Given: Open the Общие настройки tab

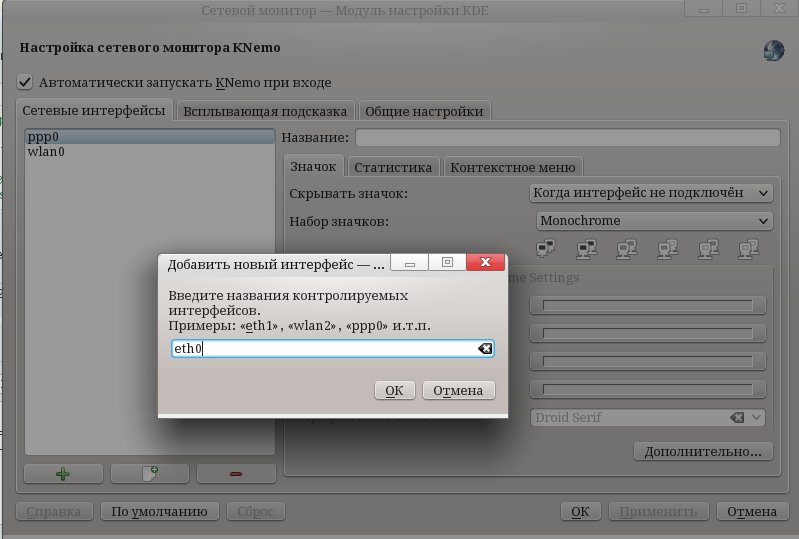Looking at the screenshot, I should (424, 111).
